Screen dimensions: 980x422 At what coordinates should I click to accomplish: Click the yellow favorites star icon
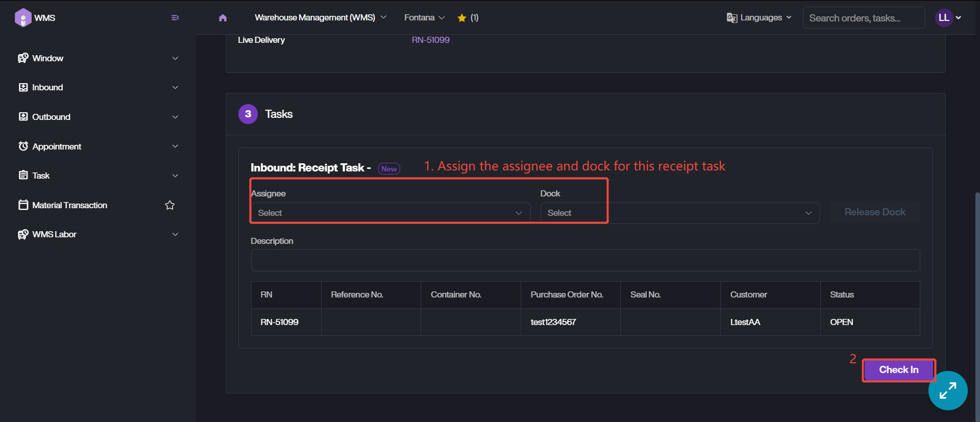pos(462,18)
